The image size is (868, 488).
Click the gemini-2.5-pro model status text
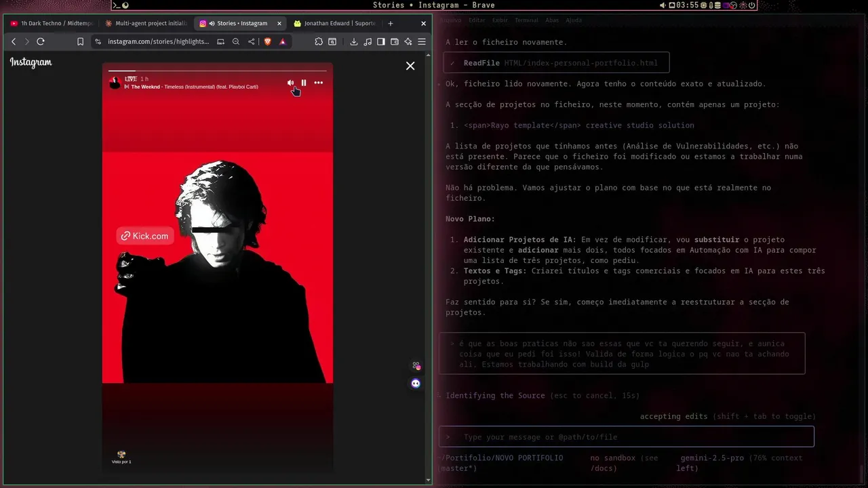coord(712,458)
